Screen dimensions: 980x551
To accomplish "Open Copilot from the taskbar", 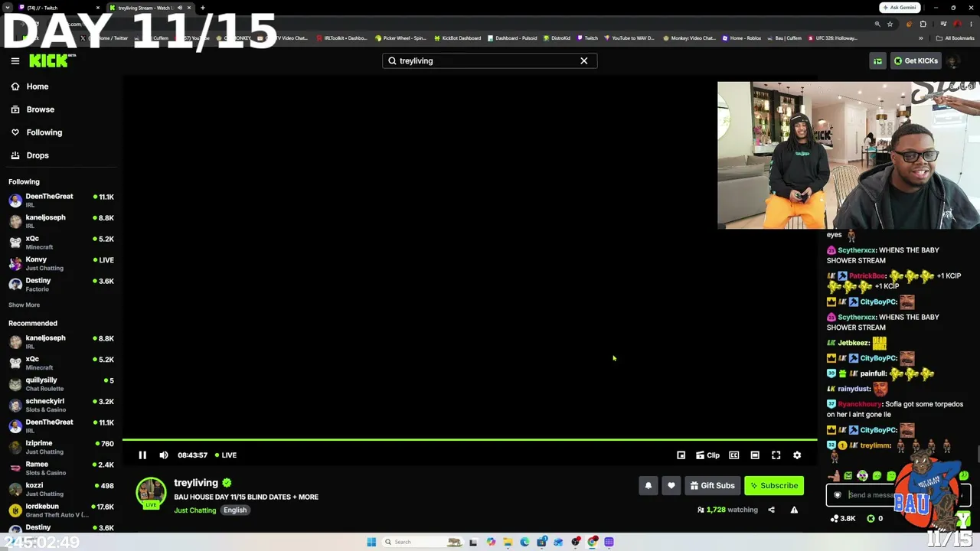I will click(x=491, y=542).
